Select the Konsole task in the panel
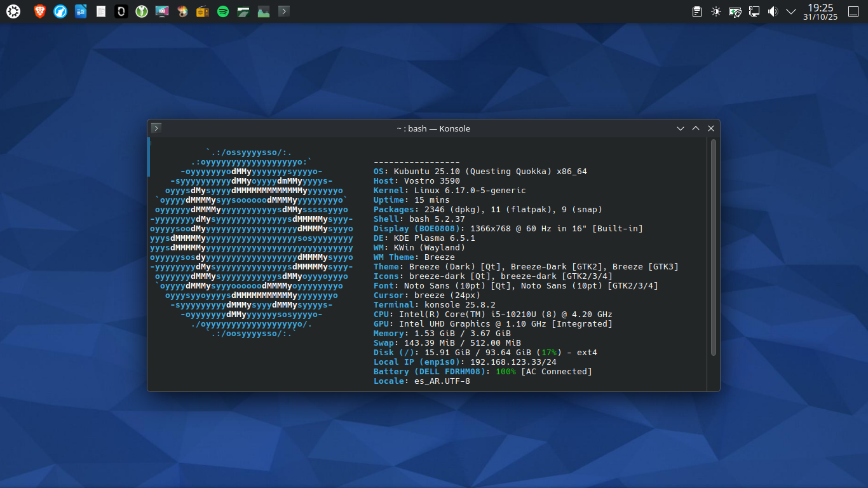The width and height of the screenshot is (868, 488). coord(284,11)
